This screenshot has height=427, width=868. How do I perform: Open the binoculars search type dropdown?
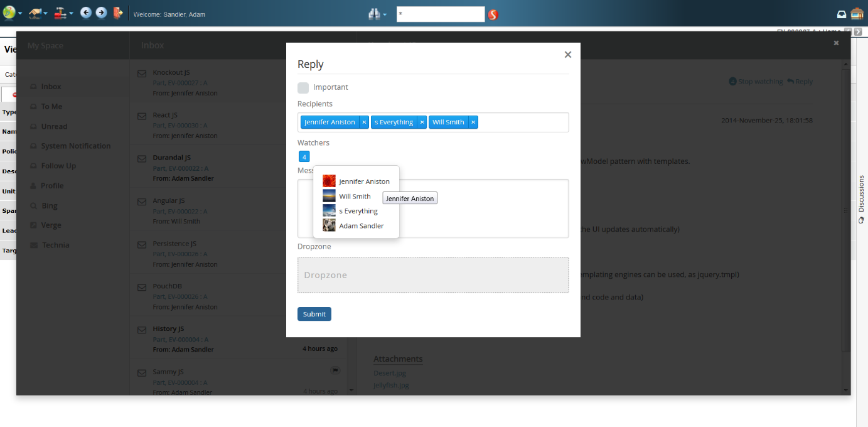click(377, 14)
